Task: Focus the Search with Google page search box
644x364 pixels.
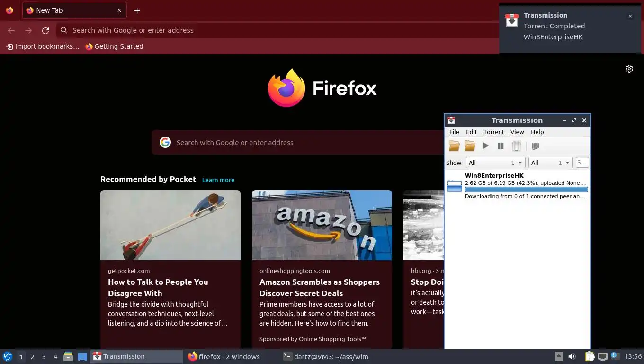Action: coord(297,142)
